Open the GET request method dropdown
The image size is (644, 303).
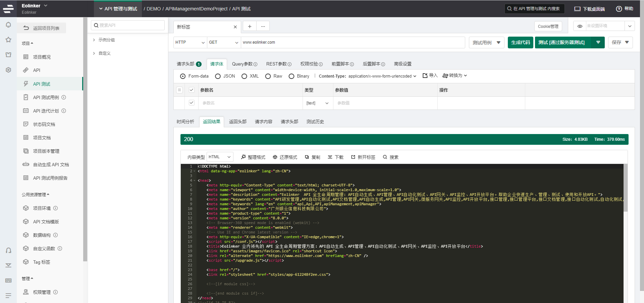[223, 42]
